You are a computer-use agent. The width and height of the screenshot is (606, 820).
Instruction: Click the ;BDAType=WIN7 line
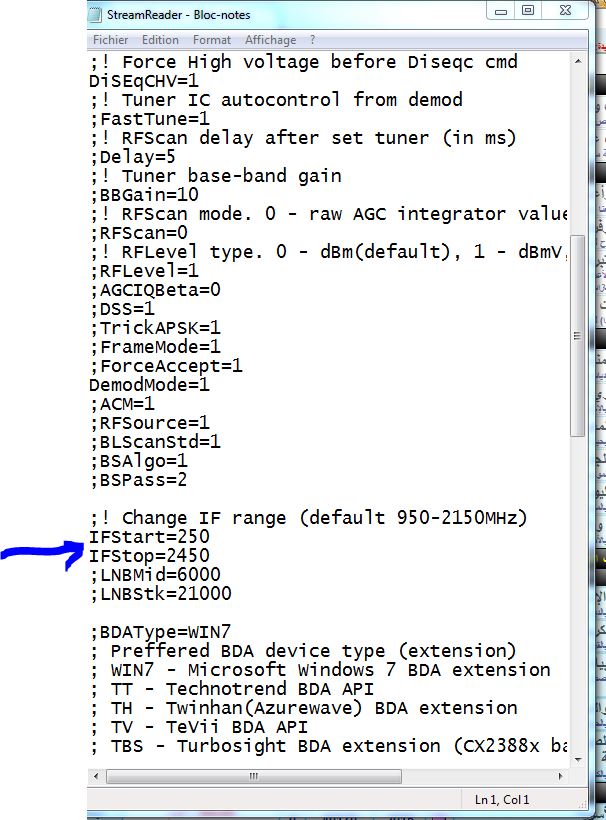160,632
